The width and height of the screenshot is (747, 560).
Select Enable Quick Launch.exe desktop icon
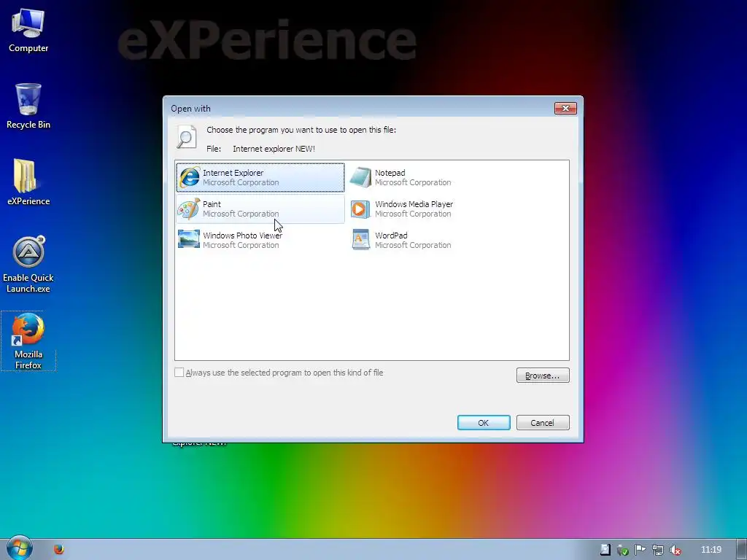(28, 265)
